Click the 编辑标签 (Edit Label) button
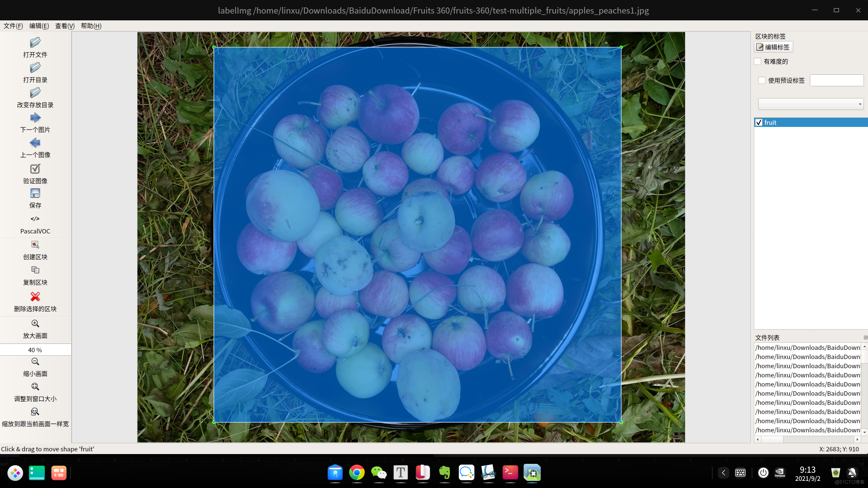Viewport: 868px width, 488px height. click(773, 47)
